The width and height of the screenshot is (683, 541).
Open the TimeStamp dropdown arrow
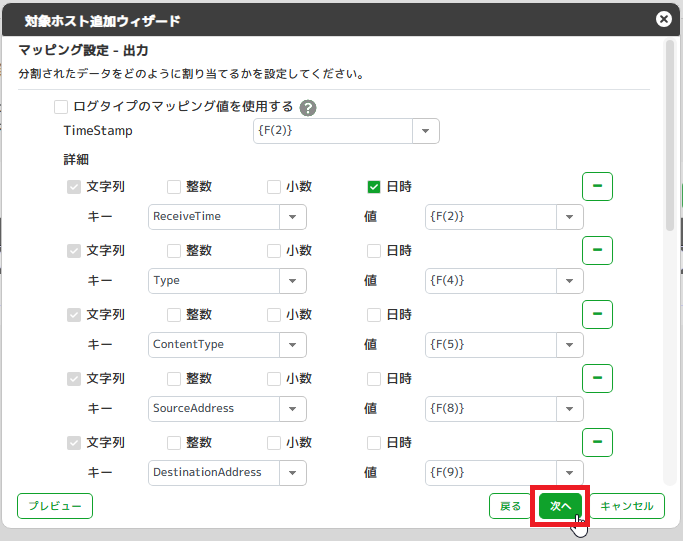coord(426,131)
